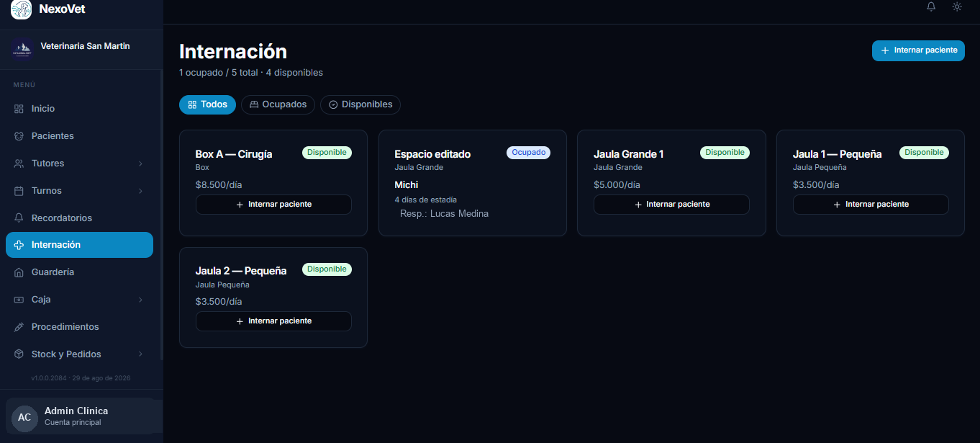The image size is (980, 443).
Task: Expand the Stock y Pedidos chevron
Action: (140, 354)
